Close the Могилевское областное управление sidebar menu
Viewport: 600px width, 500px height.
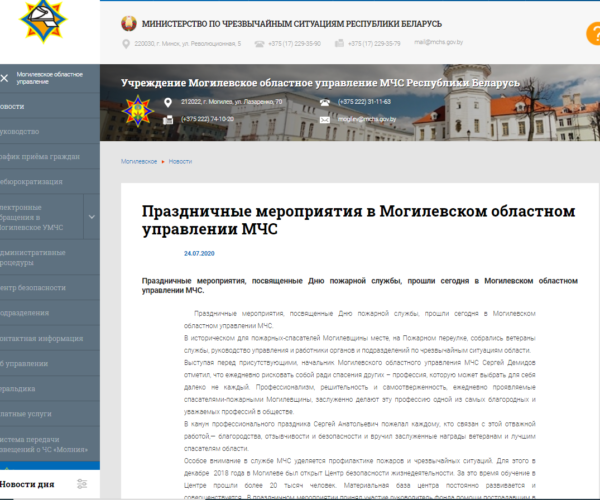[4, 78]
